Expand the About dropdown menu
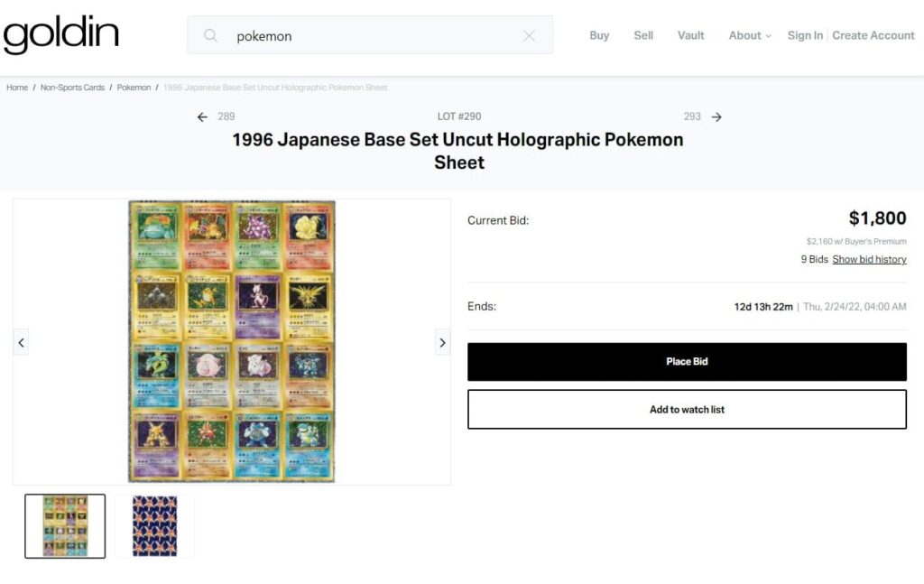The height and width of the screenshot is (584, 924). (x=750, y=35)
